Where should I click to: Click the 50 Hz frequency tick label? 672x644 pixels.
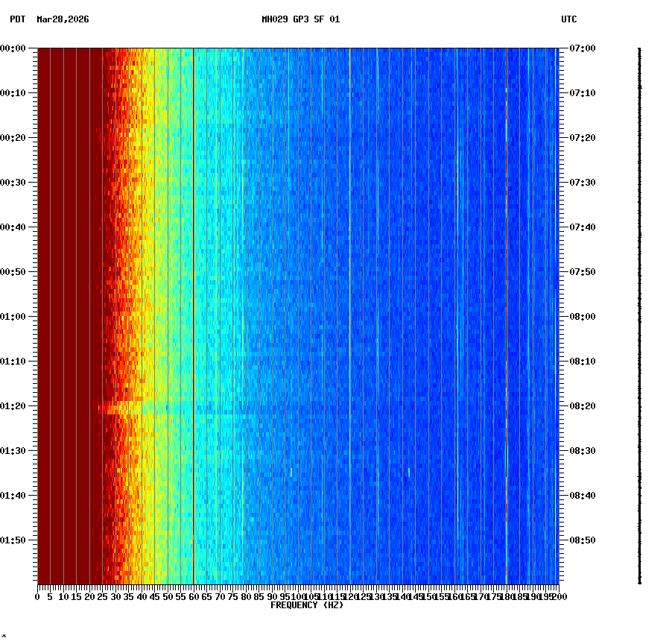166,596
